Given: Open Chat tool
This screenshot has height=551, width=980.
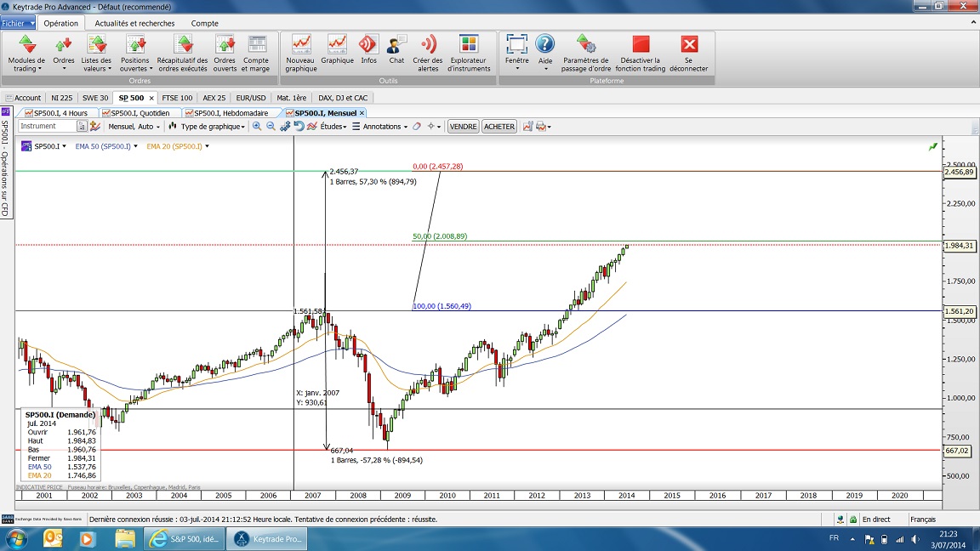Looking at the screenshot, I should pyautogui.click(x=396, y=50).
